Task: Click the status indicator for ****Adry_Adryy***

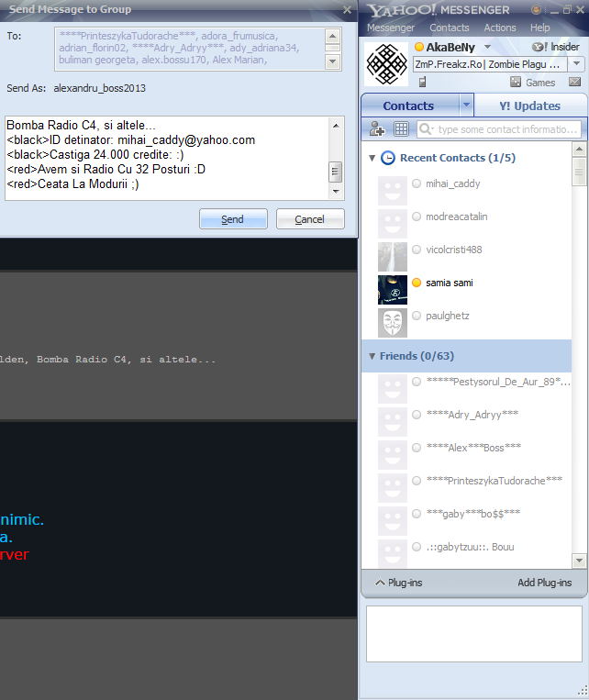Action: click(x=417, y=415)
